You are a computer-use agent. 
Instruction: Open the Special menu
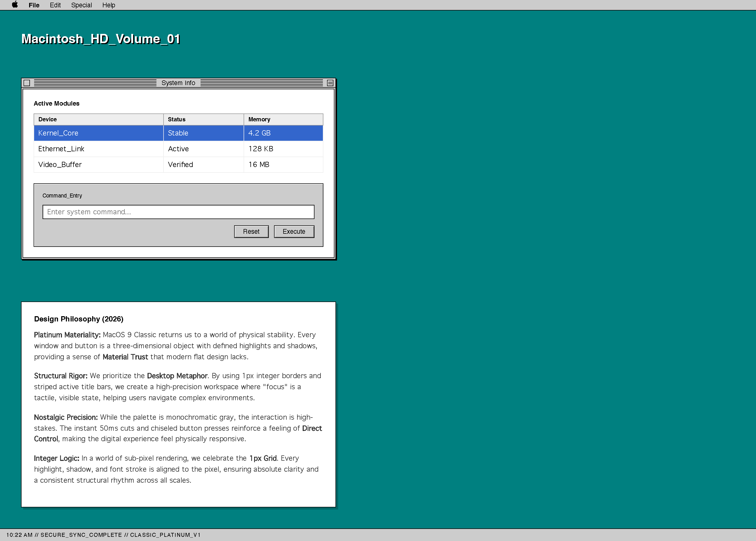(x=81, y=5)
